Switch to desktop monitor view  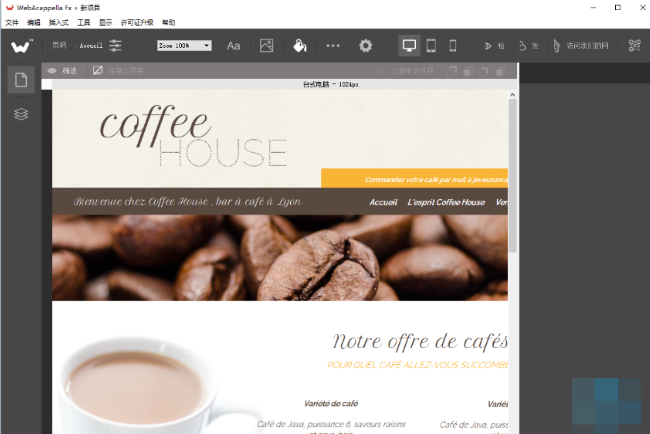click(x=409, y=46)
